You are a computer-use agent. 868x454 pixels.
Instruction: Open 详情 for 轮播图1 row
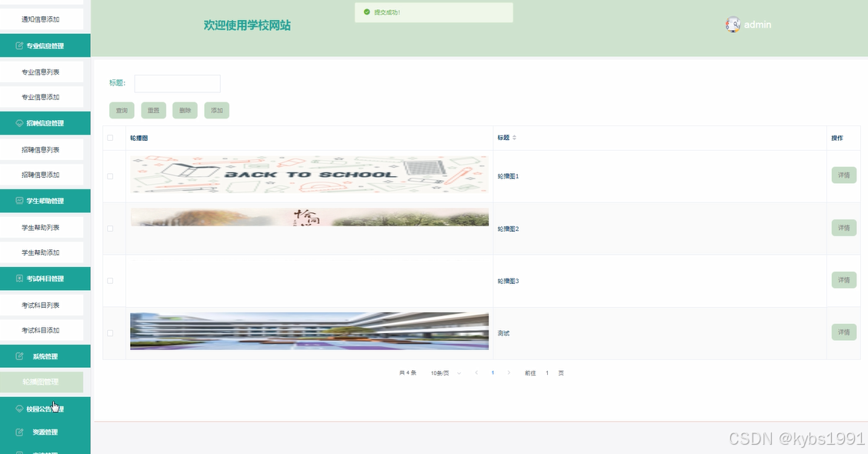[x=843, y=175]
